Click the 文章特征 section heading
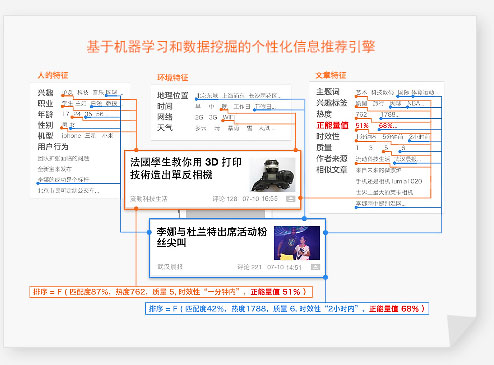Viewport: 494px width, 365px height. 331,75
